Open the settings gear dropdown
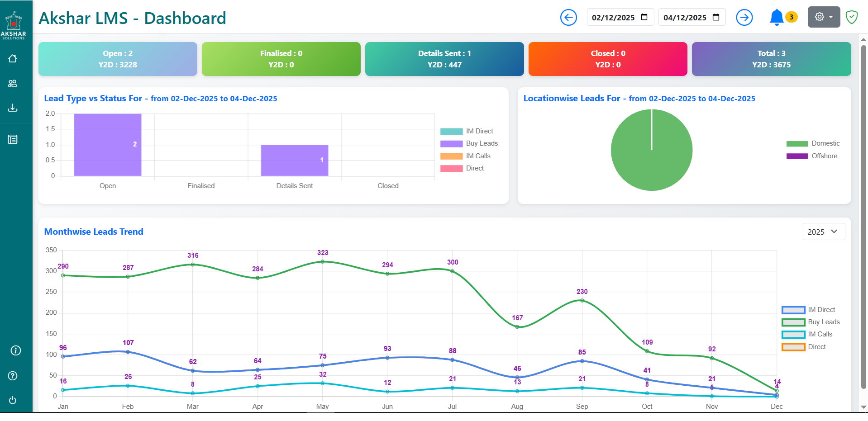The width and height of the screenshot is (868, 421). [823, 17]
